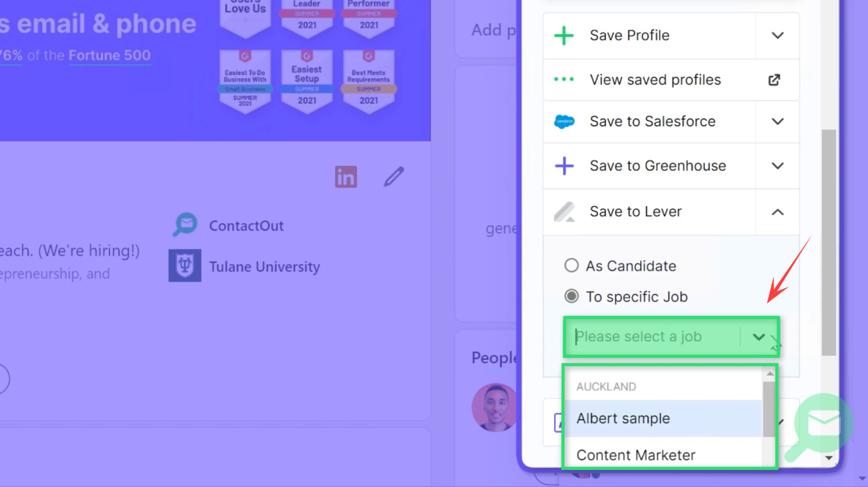Click the Lever logo icon

[564, 212]
